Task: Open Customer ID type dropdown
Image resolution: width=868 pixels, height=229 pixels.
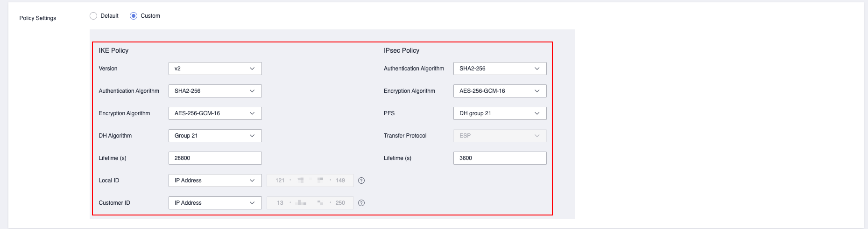Action: pyautogui.click(x=215, y=203)
